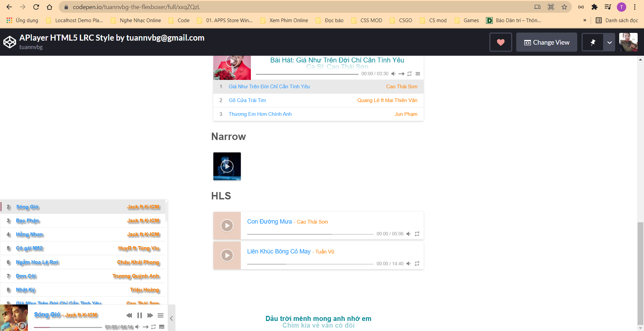This screenshot has width=644, height=331.
Task: Select track Thương Em Hơn Chính Anh
Action: point(318,114)
